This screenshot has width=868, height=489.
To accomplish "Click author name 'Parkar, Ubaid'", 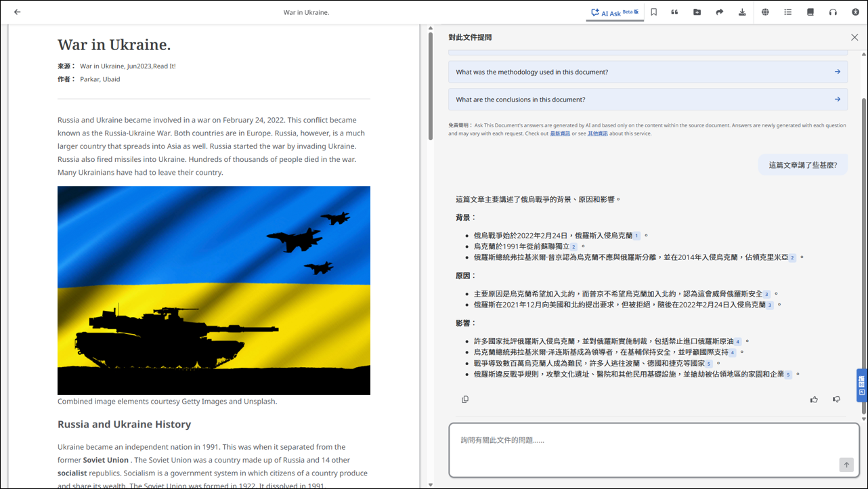I will coord(100,79).
